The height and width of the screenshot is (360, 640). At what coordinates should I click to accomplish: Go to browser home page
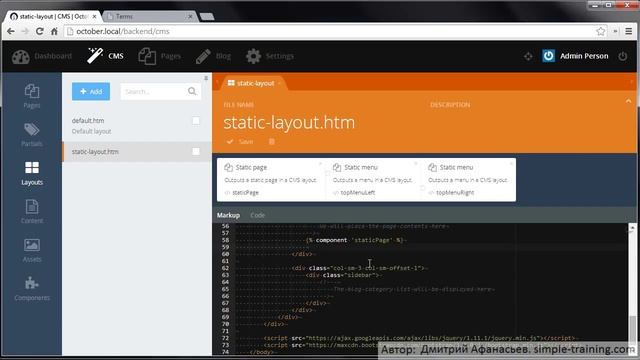[x=54, y=31]
